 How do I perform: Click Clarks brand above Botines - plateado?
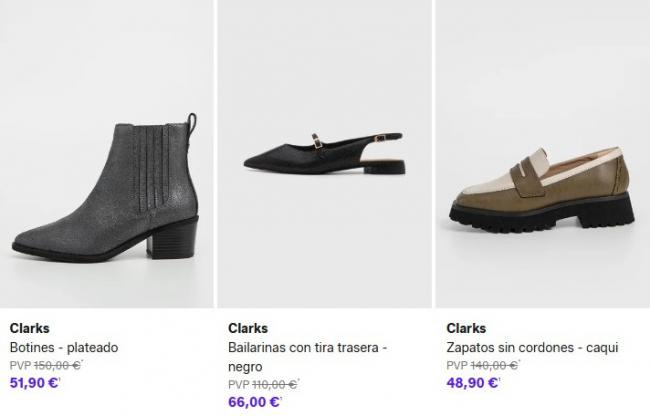click(29, 328)
